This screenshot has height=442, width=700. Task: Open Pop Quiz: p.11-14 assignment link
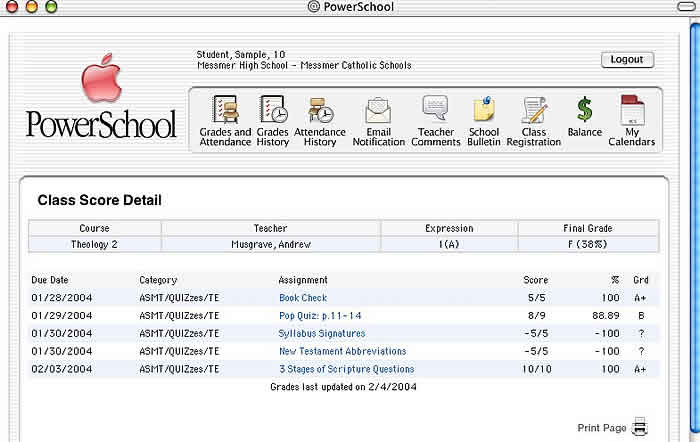pyautogui.click(x=320, y=316)
